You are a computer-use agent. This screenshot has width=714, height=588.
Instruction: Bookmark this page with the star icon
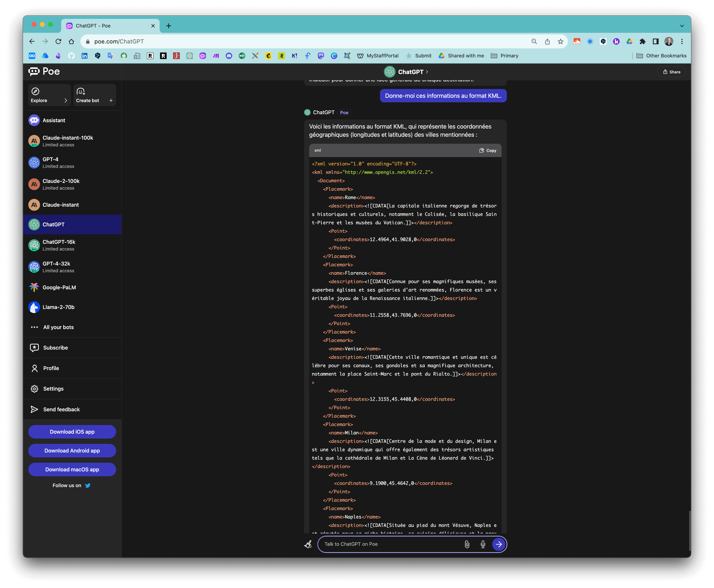561,41
